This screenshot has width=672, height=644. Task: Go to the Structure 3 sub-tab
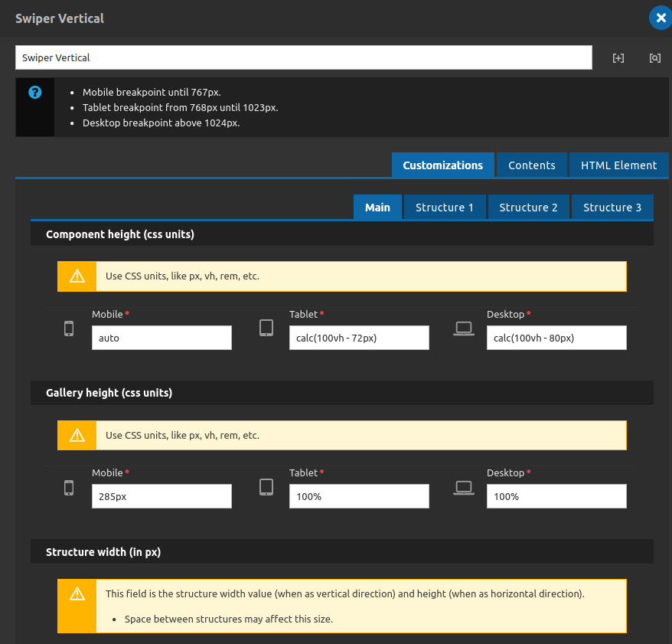[x=612, y=207]
